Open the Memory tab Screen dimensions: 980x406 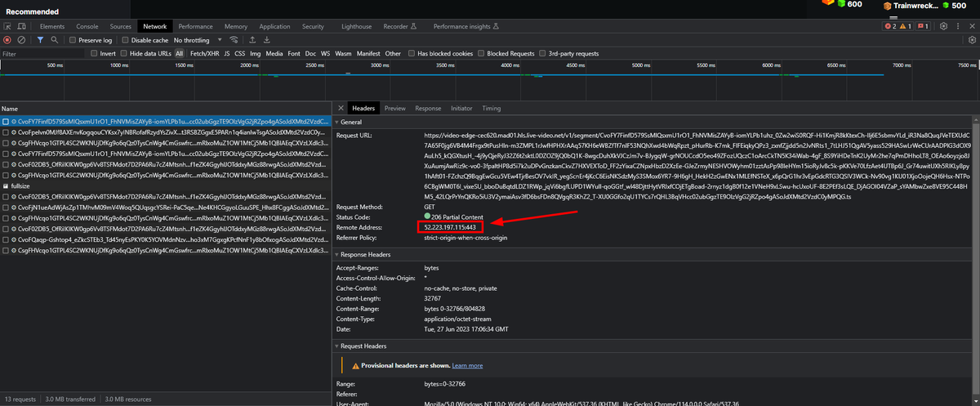[236, 26]
